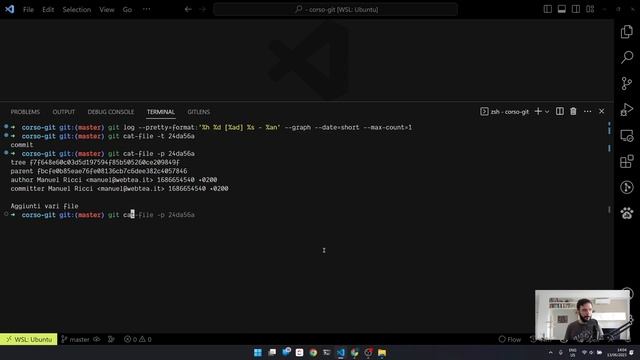
Task: Toggle primary side bar layout icon
Action: point(548,9)
